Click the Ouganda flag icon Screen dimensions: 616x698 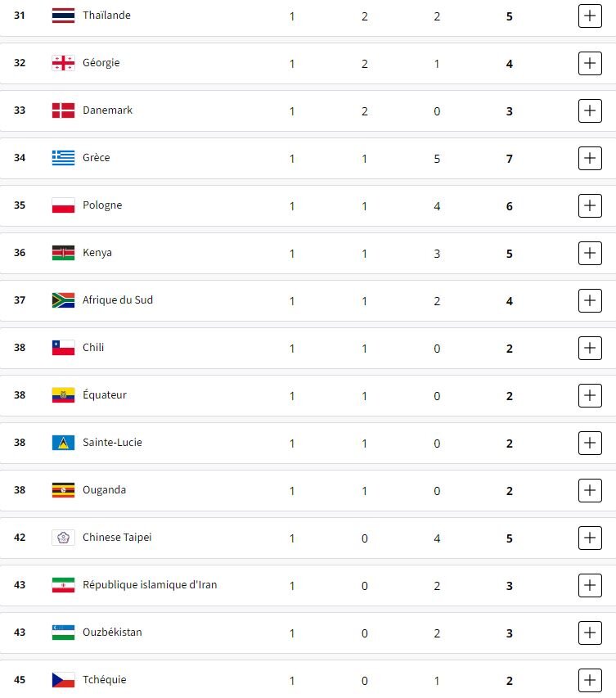click(x=63, y=490)
